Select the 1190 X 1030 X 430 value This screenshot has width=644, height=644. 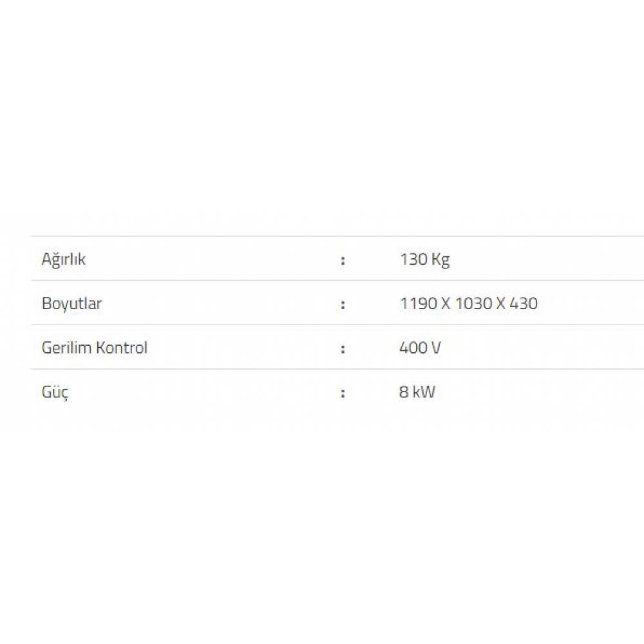click(x=468, y=304)
